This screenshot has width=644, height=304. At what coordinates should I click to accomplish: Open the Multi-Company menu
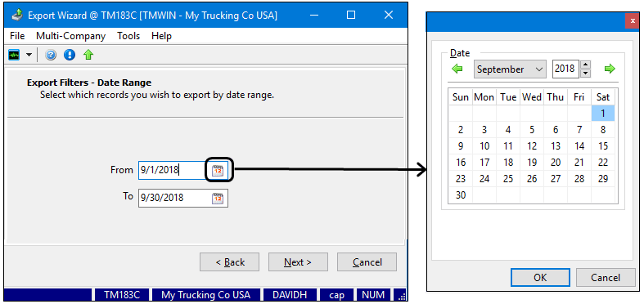(x=70, y=36)
